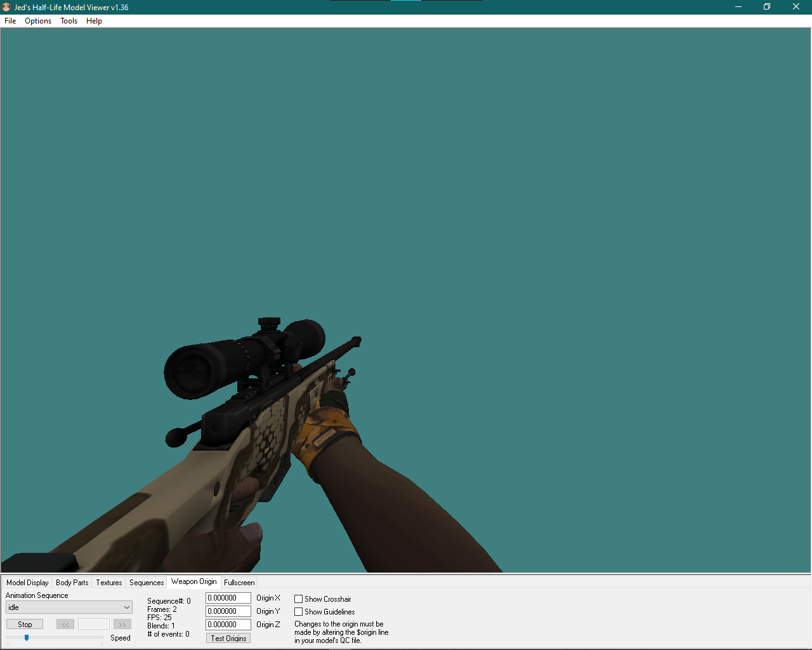Click the 'Blends: 1' text
The width and height of the screenshot is (812, 650).
pyautogui.click(x=160, y=626)
